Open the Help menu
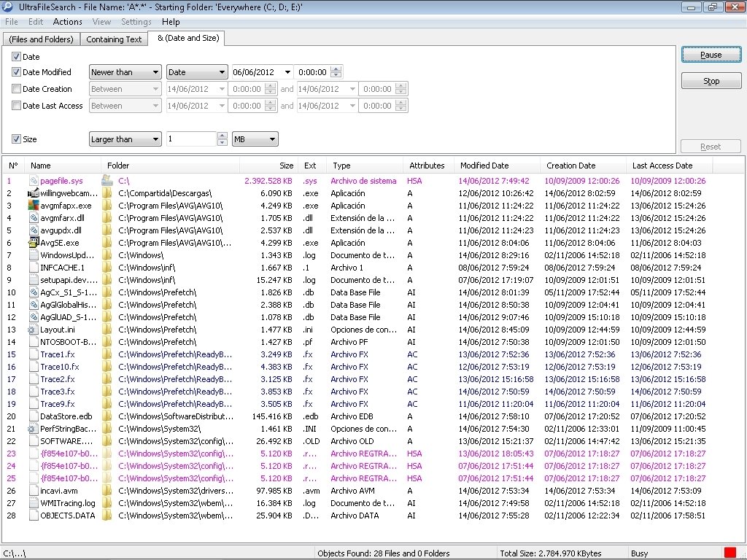 coord(171,22)
